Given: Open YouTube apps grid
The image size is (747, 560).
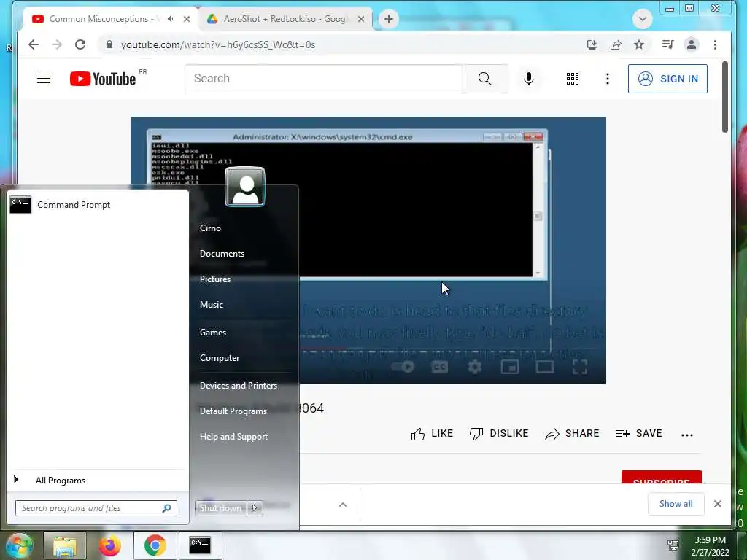Looking at the screenshot, I should tap(572, 79).
